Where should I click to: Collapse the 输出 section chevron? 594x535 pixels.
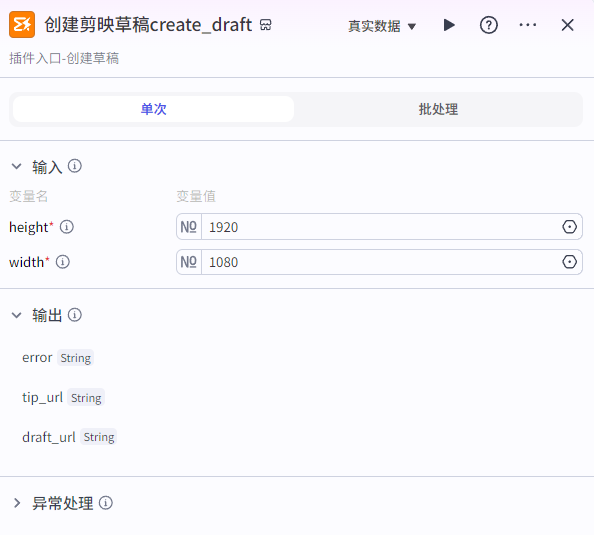click(x=16, y=315)
